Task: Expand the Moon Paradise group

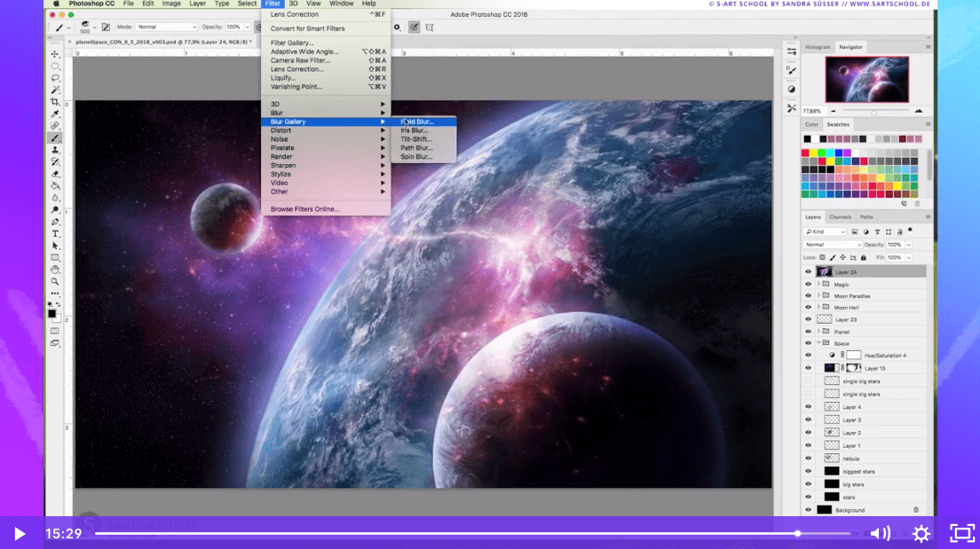Action: [x=818, y=296]
